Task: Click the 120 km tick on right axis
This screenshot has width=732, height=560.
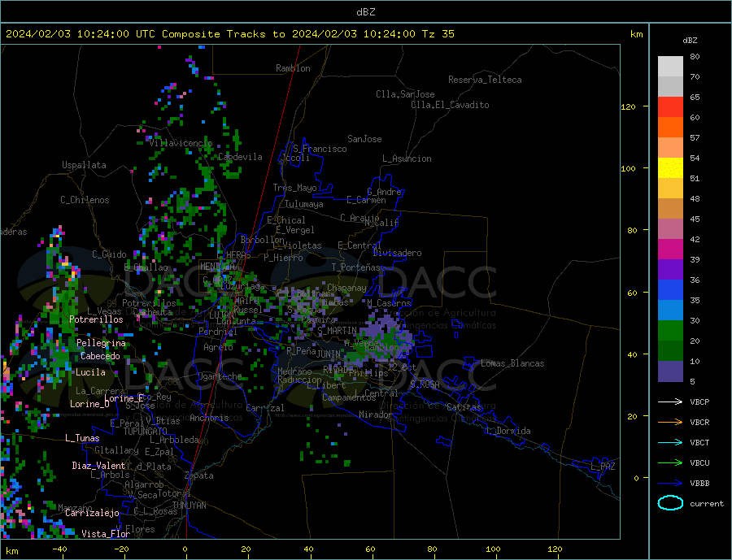Action: 629,106
